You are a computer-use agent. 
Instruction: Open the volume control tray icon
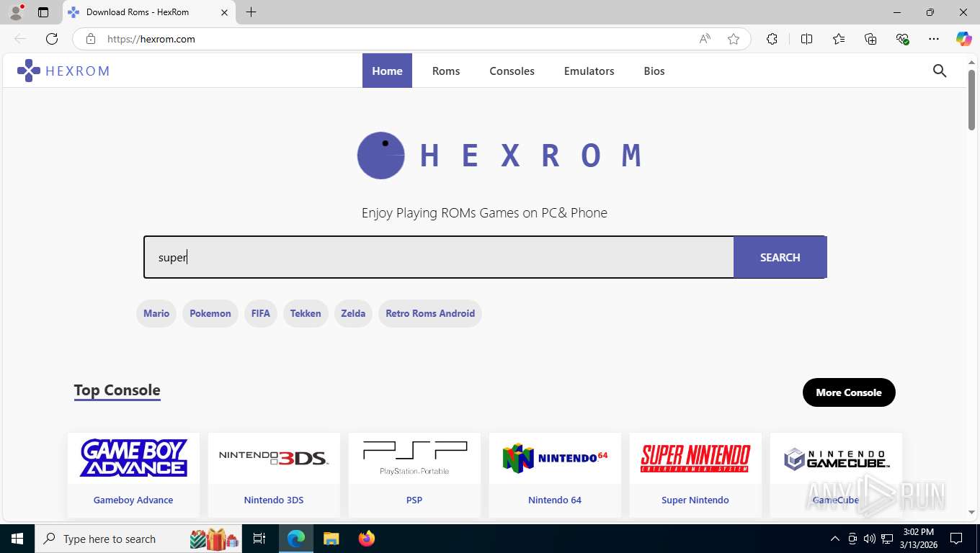[x=870, y=539]
